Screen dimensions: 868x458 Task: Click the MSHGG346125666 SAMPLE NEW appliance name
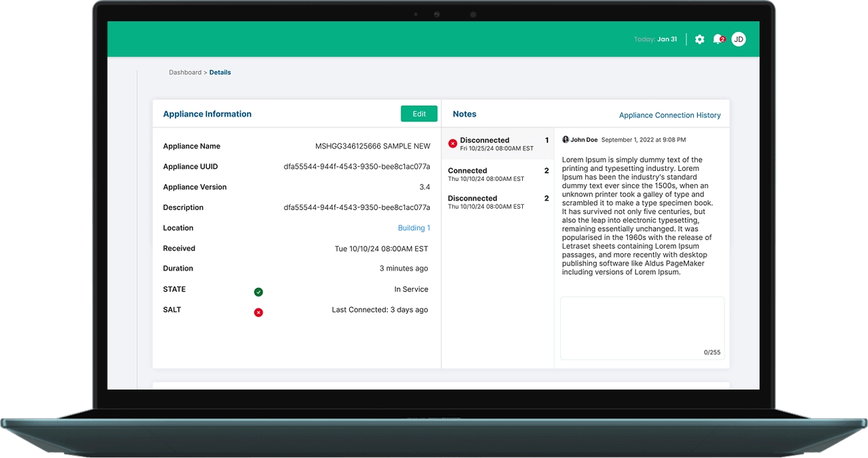point(372,146)
